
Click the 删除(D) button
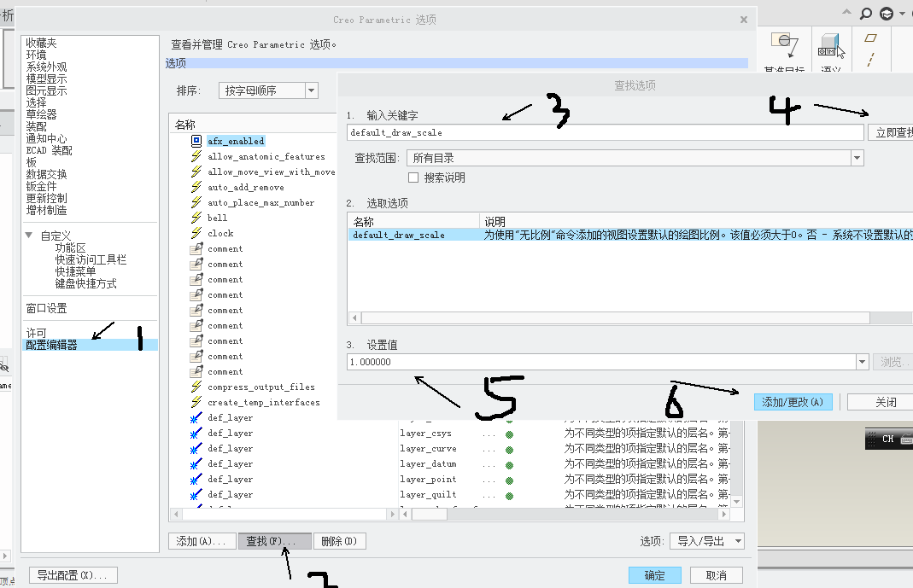[x=339, y=541]
